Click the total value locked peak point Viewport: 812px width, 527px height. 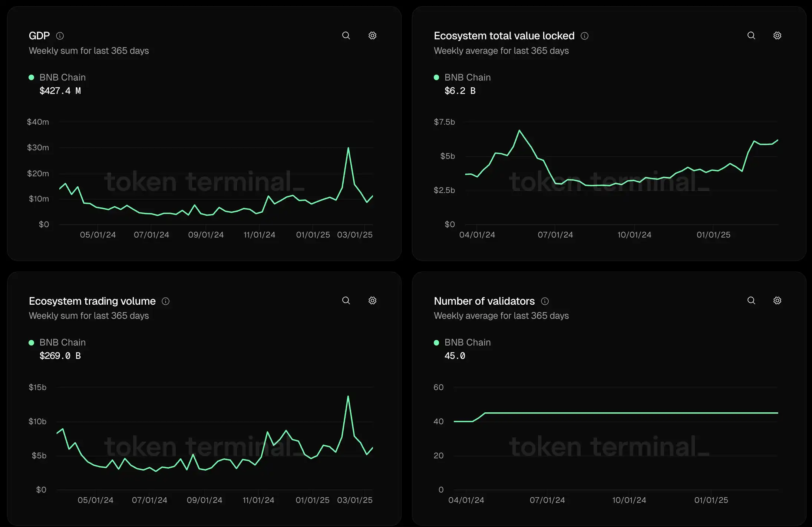tap(519, 131)
